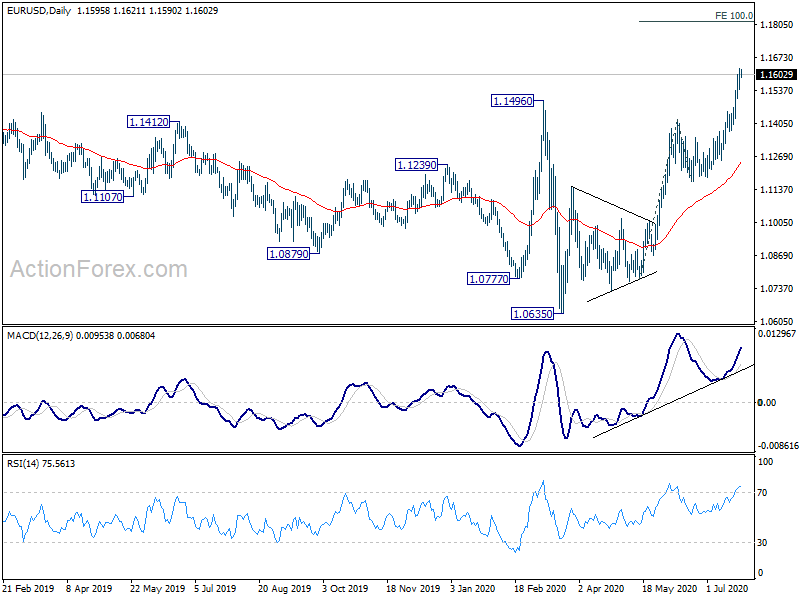Click the 1.18050 price axis label
Image resolution: width=800 pixels, height=600 pixels.
click(777, 24)
